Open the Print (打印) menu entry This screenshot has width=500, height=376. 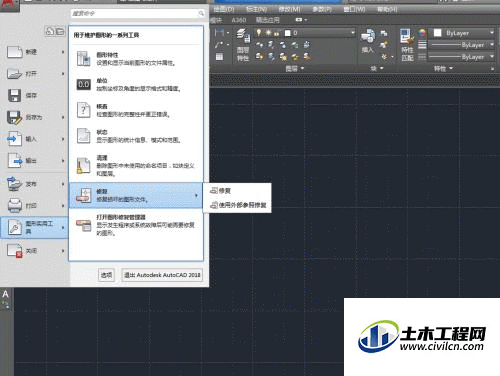click(x=34, y=206)
